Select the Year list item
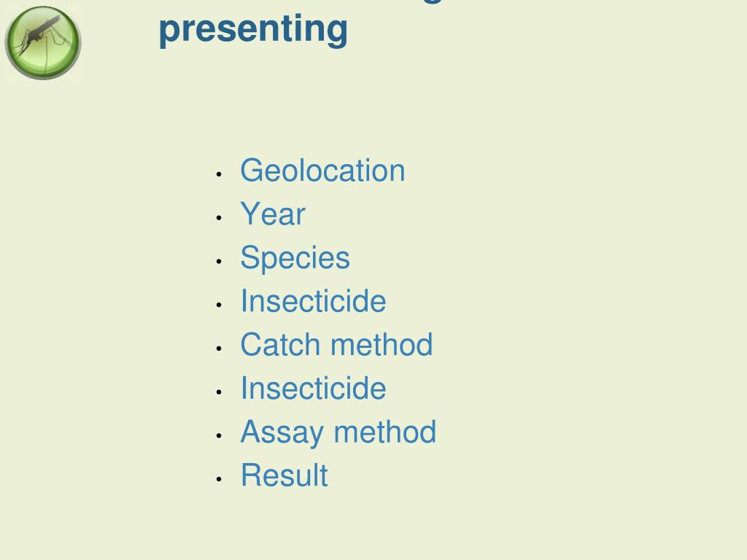Screen dimensions: 747x560 273,214
